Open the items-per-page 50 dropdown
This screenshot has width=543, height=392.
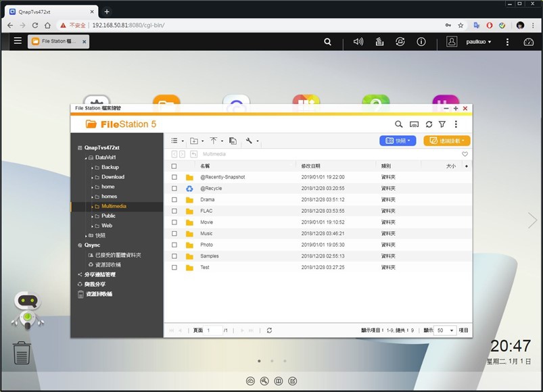coord(445,330)
